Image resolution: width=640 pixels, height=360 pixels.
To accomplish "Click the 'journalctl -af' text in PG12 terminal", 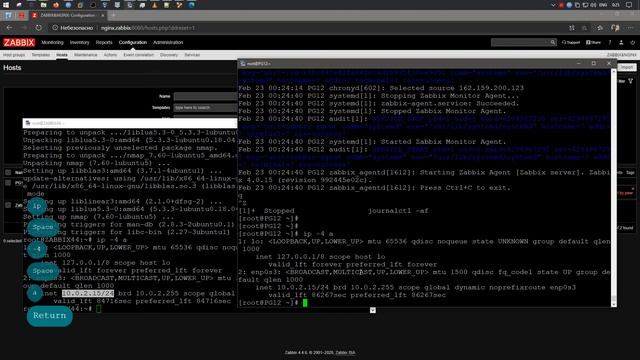I will coord(398,211).
